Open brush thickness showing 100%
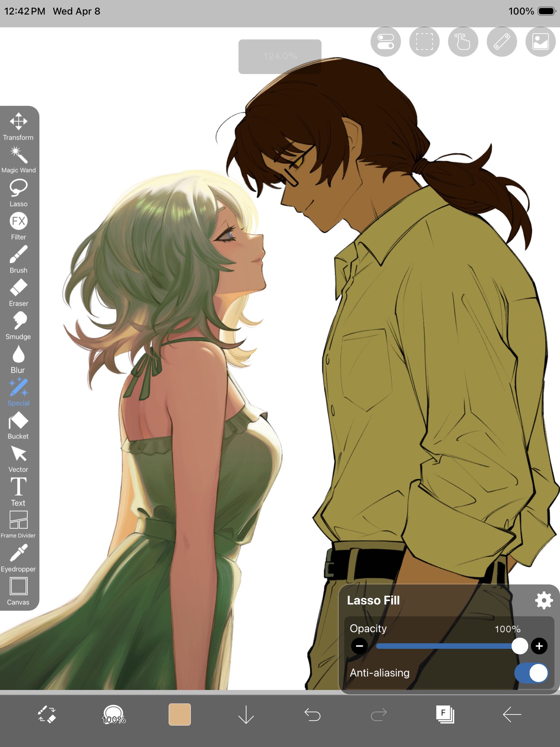 (x=114, y=715)
